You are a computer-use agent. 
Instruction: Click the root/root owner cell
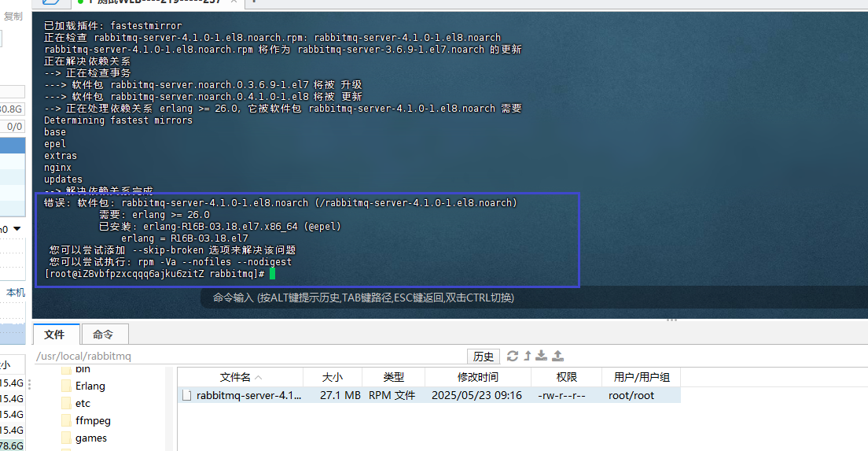coord(631,396)
